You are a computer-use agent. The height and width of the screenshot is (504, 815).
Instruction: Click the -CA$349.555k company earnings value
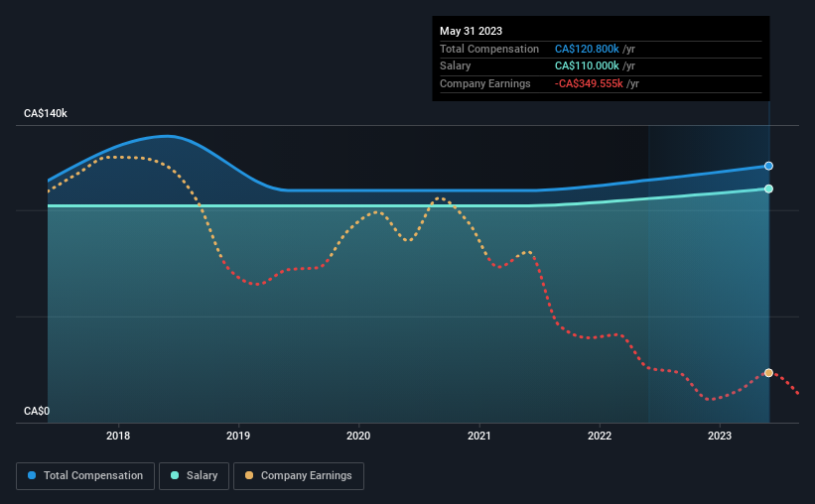[x=589, y=83]
